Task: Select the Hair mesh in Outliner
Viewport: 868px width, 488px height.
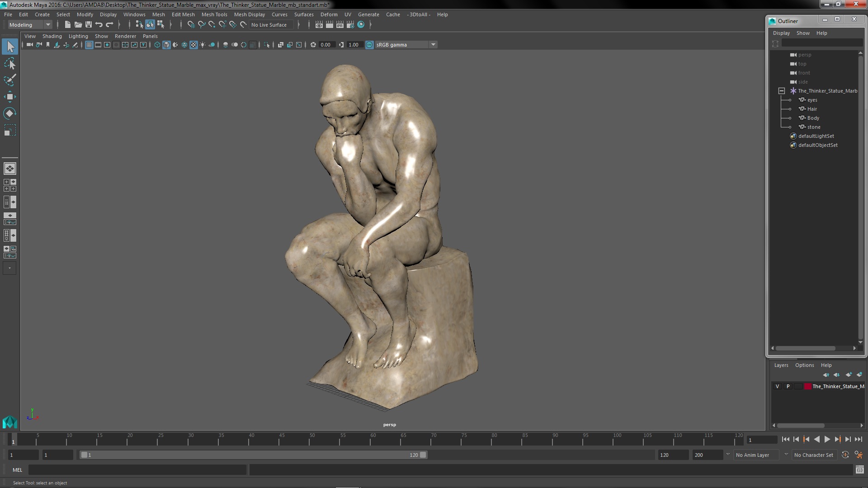Action: [812, 109]
